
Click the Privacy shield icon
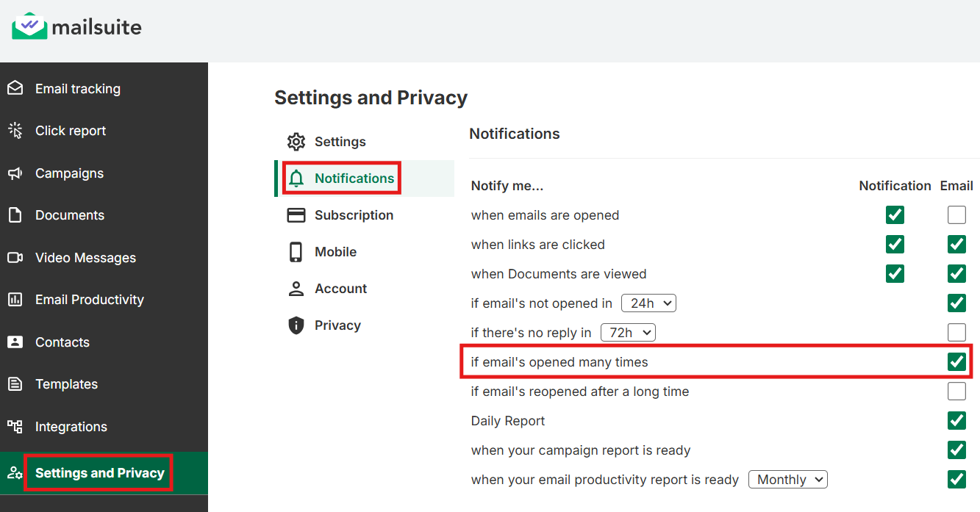pyautogui.click(x=296, y=325)
